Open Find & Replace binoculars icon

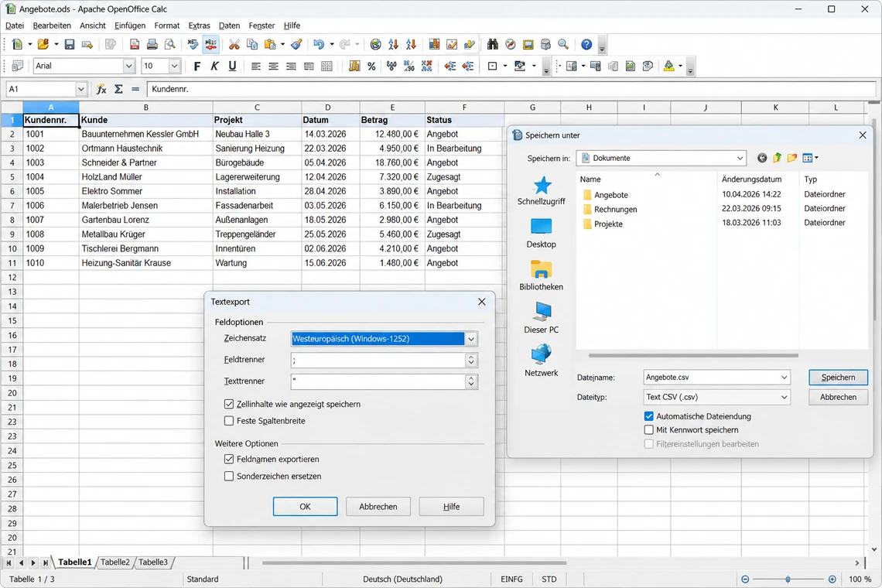(x=493, y=44)
